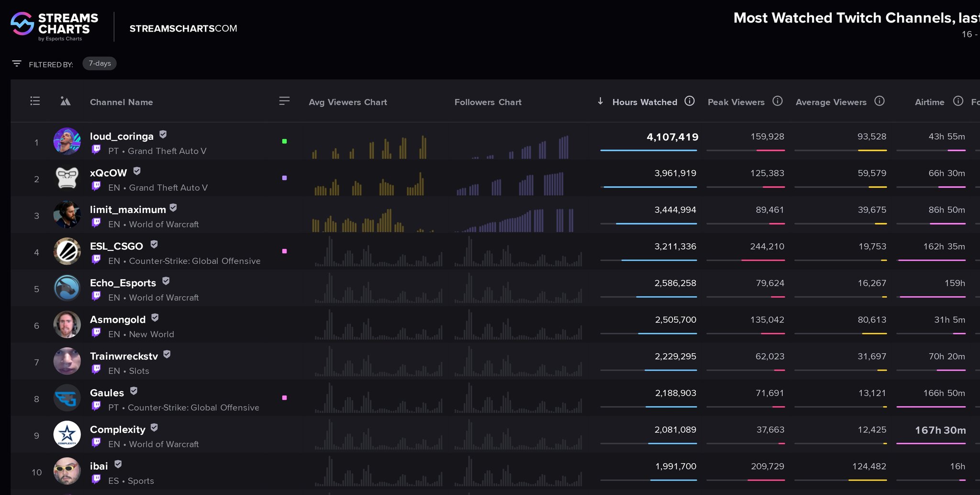Open loud_coringa channel page

coord(122,136)
